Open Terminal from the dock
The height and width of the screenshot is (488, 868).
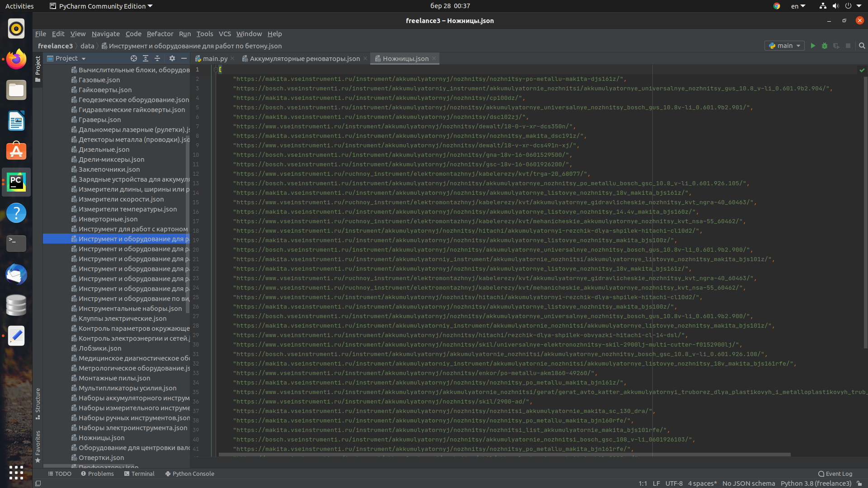[x=16, y=244]
